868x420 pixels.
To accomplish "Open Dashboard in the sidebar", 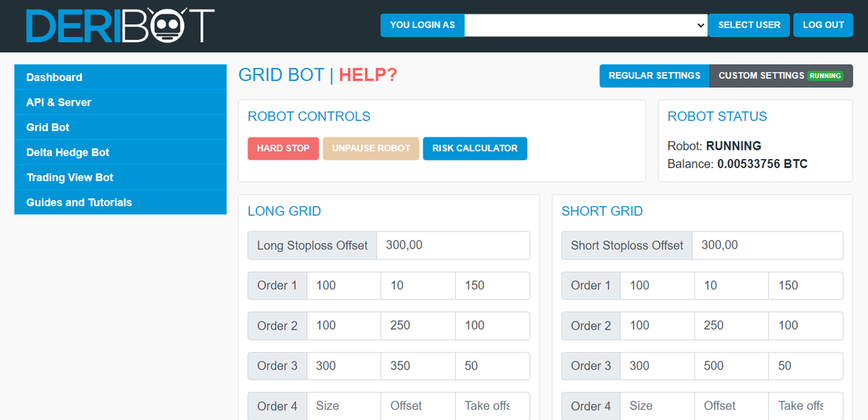I will point(120,77).
